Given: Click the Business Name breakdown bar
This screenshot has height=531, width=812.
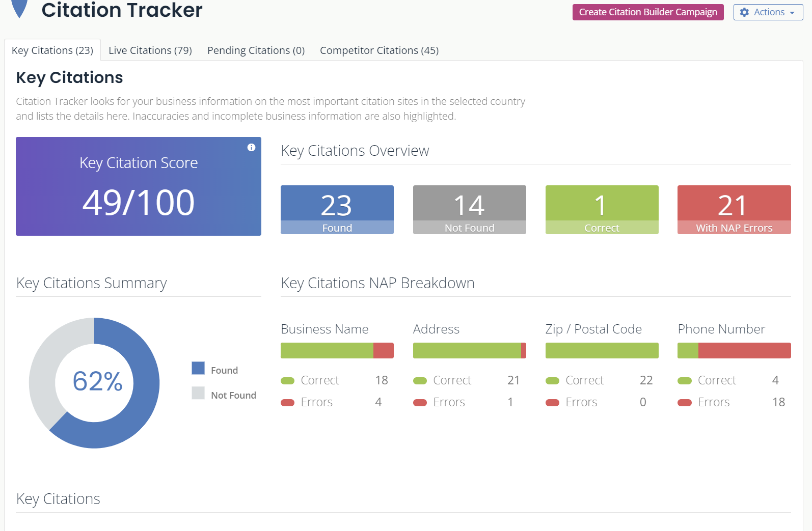Looking at the screenshot, I should click(337, 350).
